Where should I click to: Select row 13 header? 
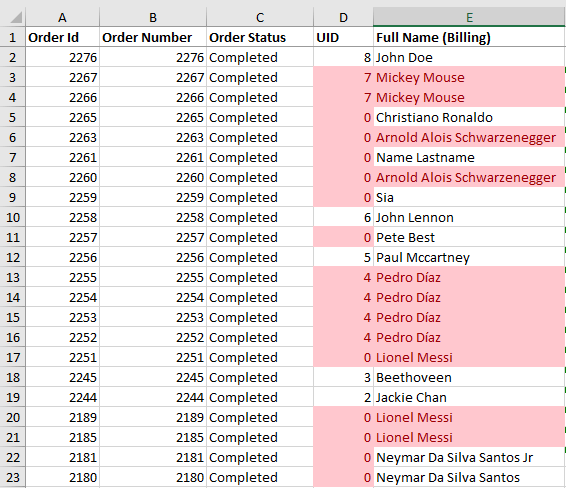coord(13,277)
